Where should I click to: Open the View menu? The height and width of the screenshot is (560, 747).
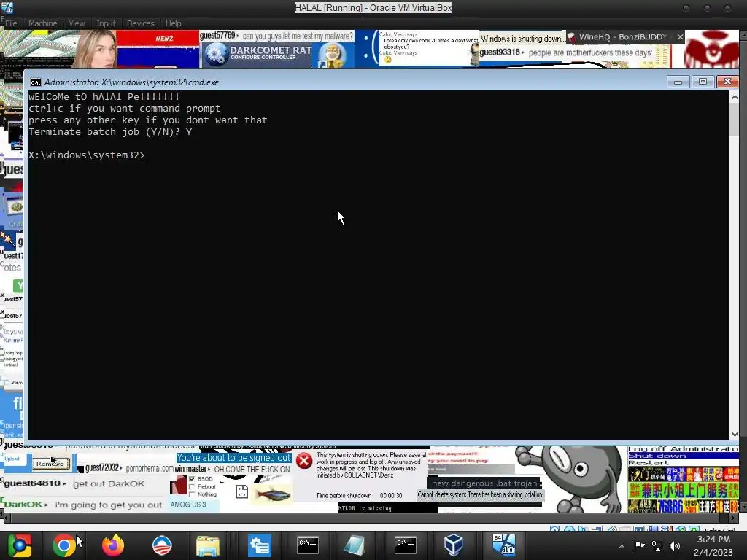[76, 23]
